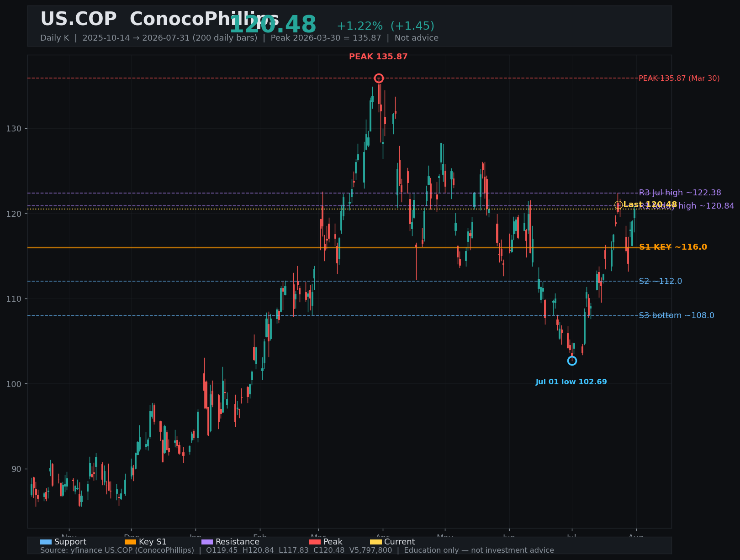
Task: Click the 130 y-axis tick label
Action: coord(14,129)
